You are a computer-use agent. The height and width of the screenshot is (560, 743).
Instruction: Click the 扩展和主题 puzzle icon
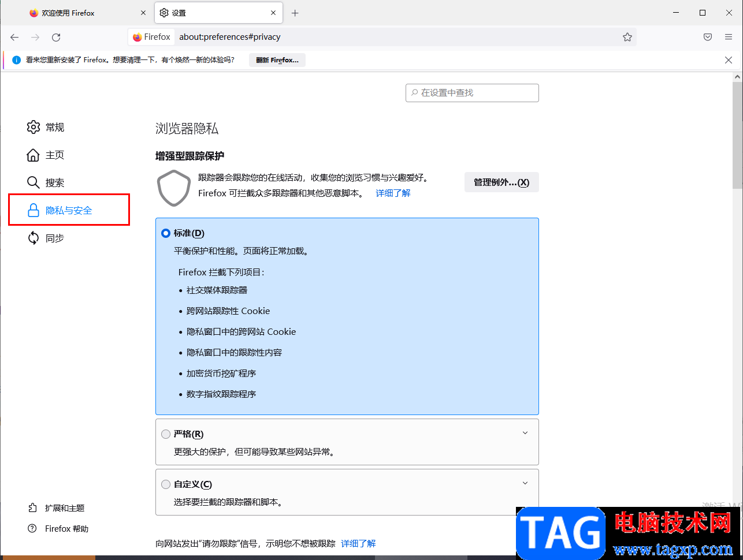coord(32,508)
